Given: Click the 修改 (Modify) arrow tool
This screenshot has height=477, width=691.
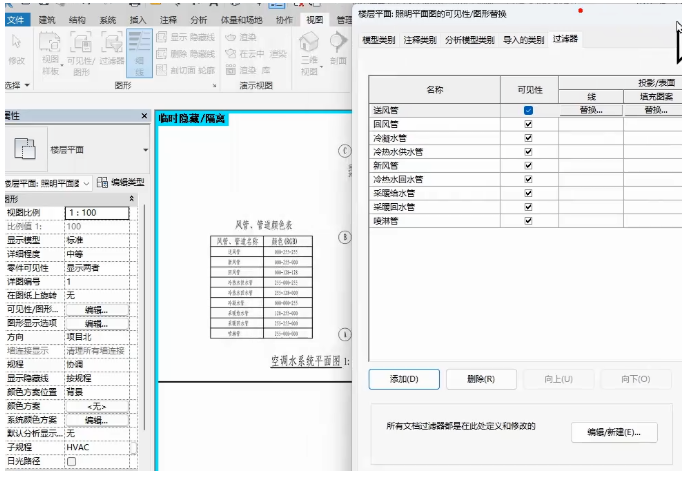Looking at the screenshot, I should click(16, 46).
